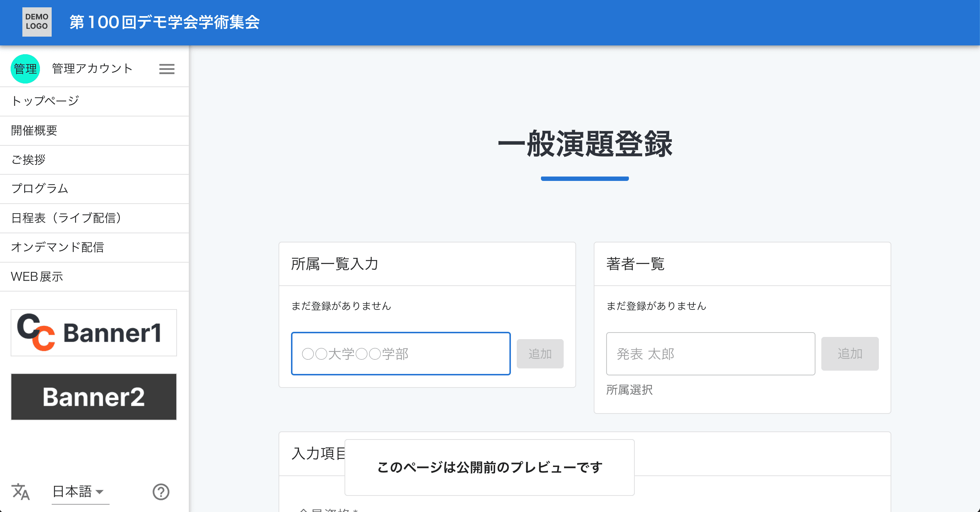The image size is (980, 512).
Task: Open 日程表(ライブ配信) page
Action: (x=67, y=218)
